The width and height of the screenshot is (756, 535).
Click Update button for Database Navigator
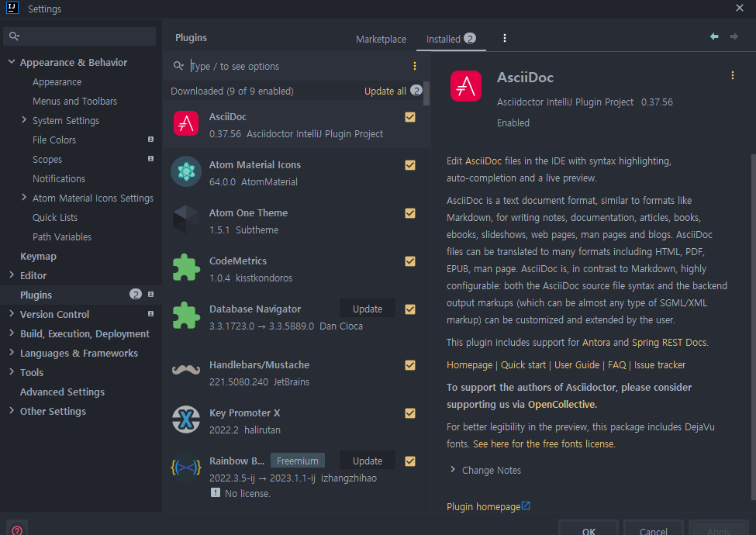[368, 309]
